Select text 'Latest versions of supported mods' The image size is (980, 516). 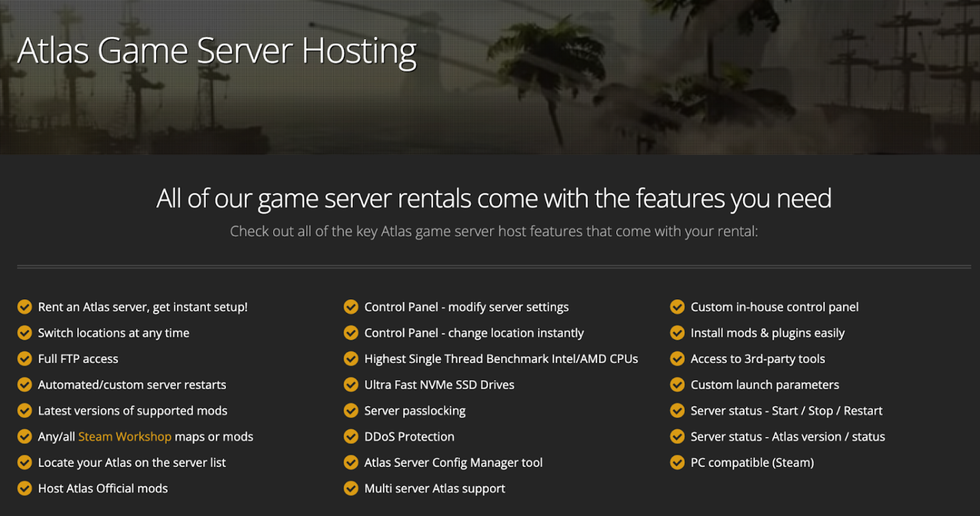pos(133,411)
